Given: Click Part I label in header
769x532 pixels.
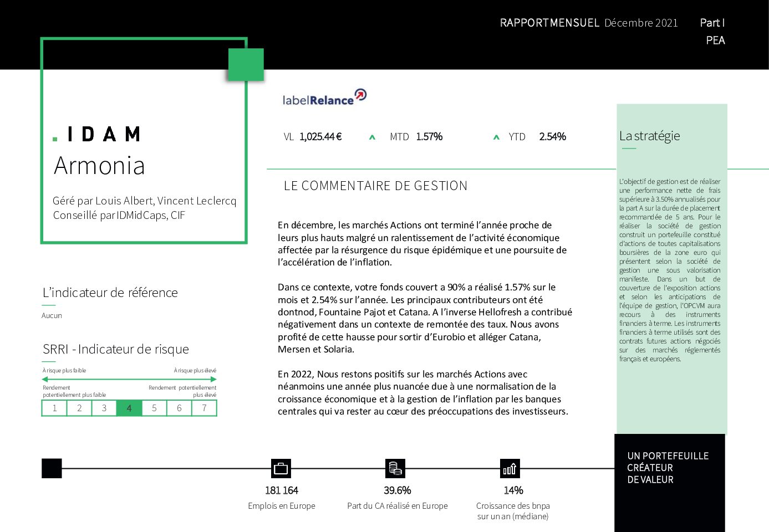Looking at the screenshot, I should point(712,23).
